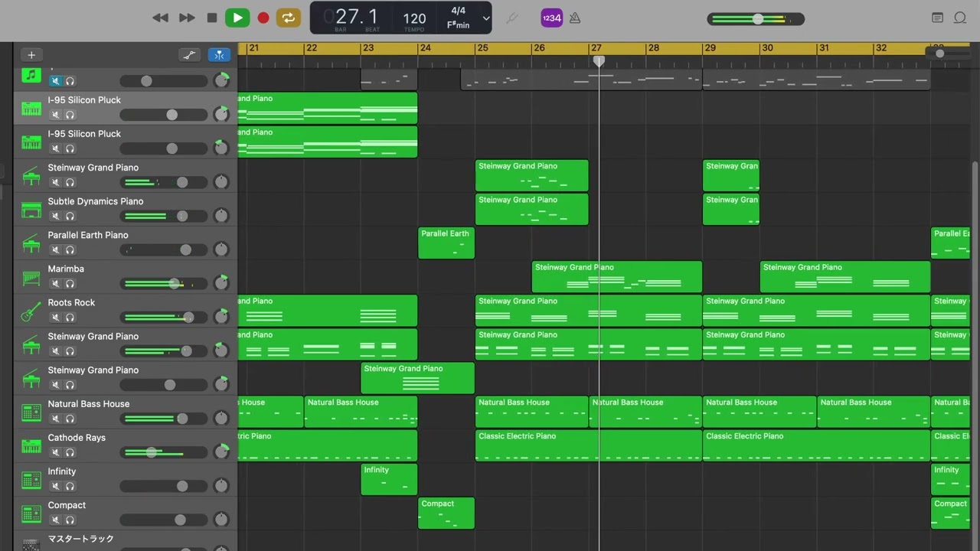This screenshot has width=980, height=551.
Task: Toggle the purple 1234 count-in button
Action: pyautogui.click(x=551, y=18)
